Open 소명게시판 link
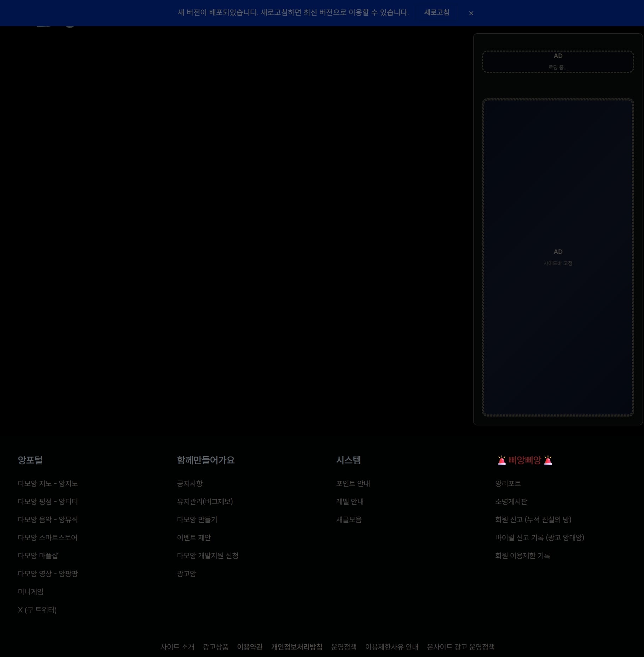Viewport: 644px width, 657px height. click(x=511, y=501)
